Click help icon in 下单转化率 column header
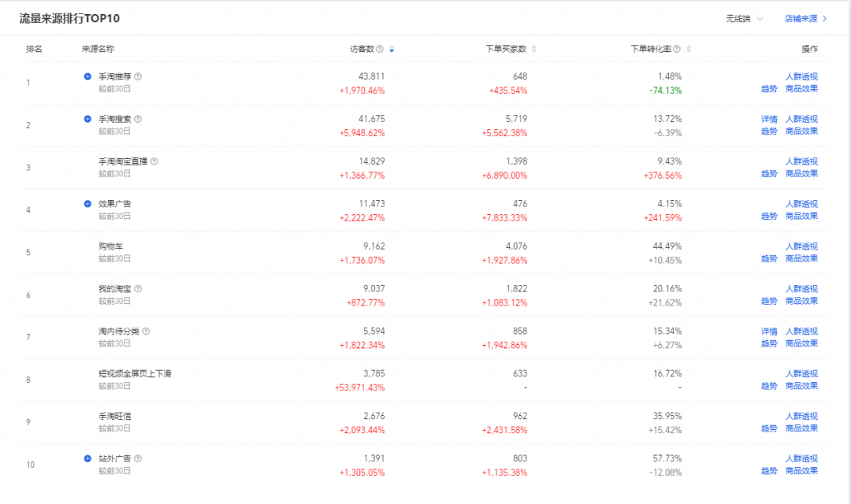 pyautogui.click(x=677, y=49)
